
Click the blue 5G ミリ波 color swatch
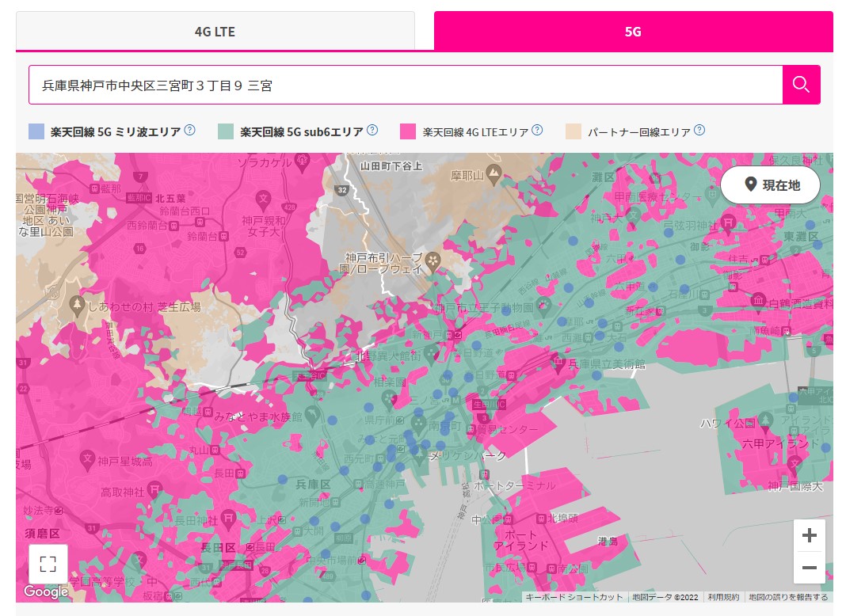[36, 131]
